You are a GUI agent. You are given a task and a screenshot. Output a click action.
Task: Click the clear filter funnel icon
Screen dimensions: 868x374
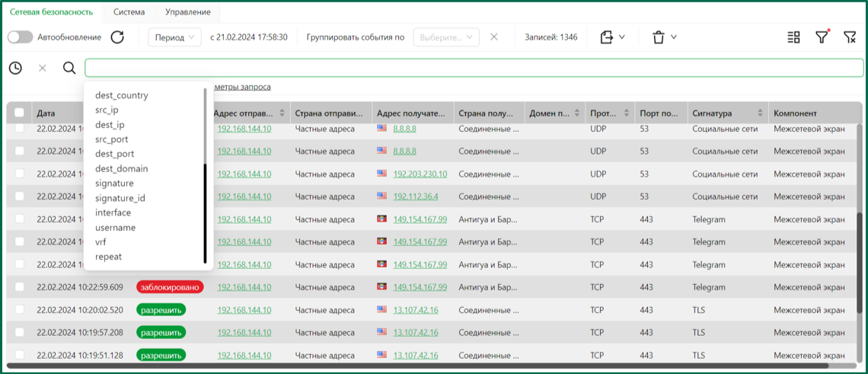[850, 37]
